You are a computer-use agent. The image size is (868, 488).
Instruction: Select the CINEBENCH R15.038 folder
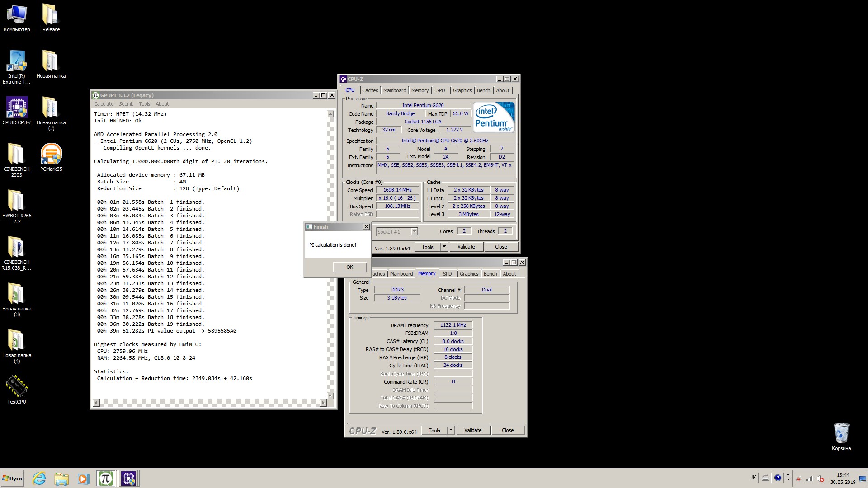tap(17, 253)
